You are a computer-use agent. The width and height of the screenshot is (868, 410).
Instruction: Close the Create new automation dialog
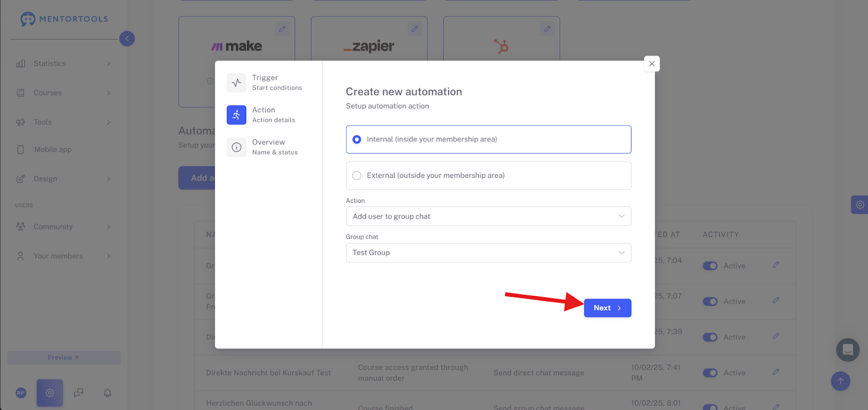coord(652,64)
